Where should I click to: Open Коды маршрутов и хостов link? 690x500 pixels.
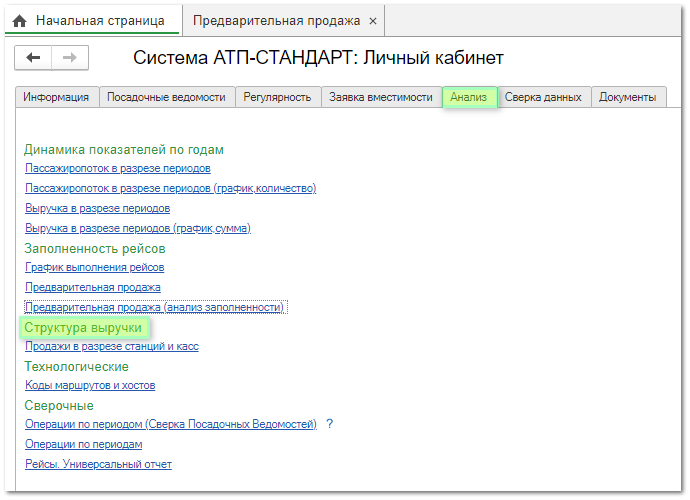click(x=90, y=385)
